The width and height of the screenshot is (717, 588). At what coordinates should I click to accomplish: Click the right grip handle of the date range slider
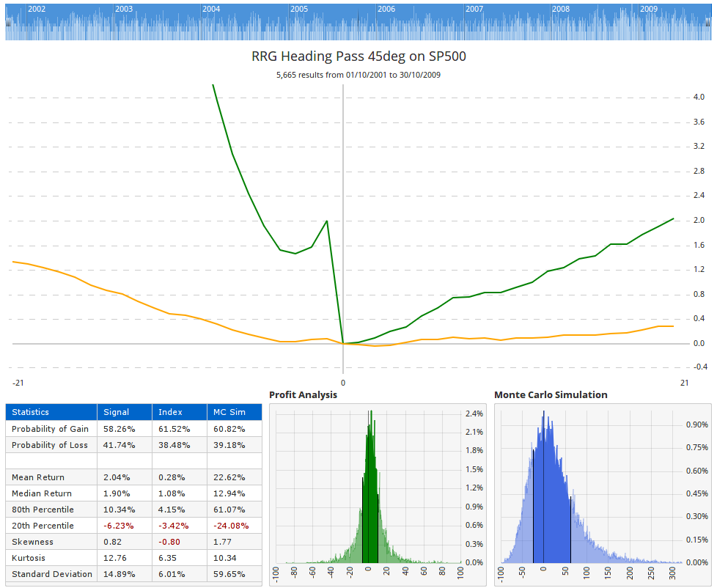(x=709, y=22)
